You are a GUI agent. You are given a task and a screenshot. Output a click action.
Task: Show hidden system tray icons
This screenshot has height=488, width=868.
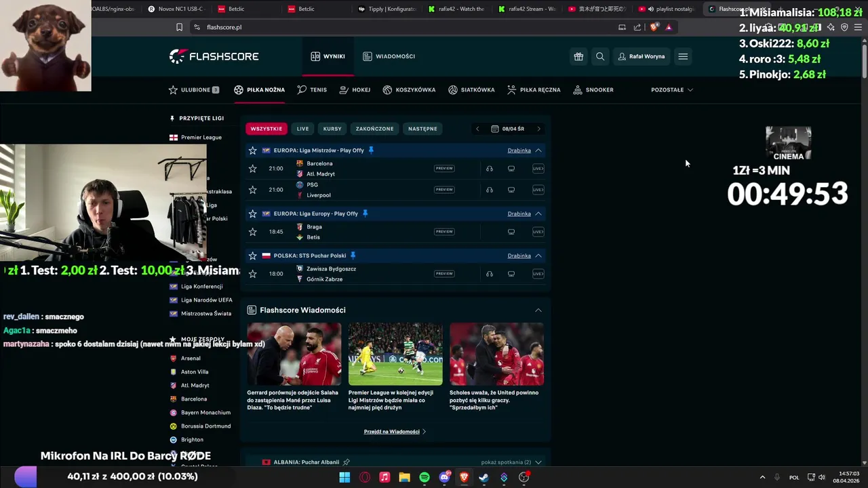[x=762, y=477]
